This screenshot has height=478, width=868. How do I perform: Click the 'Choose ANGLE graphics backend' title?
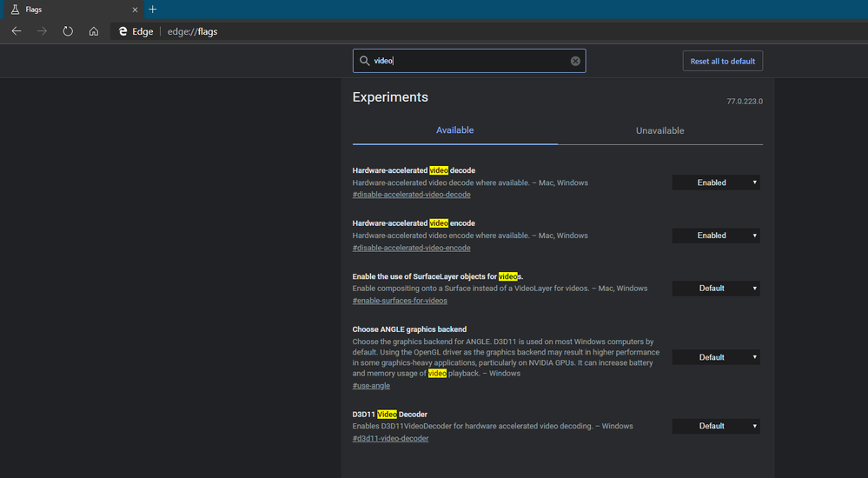409,329
